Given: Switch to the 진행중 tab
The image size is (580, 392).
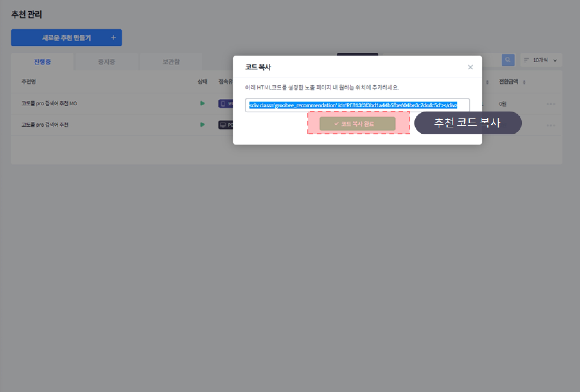Looking at the screenshot, I should point(42,62).
